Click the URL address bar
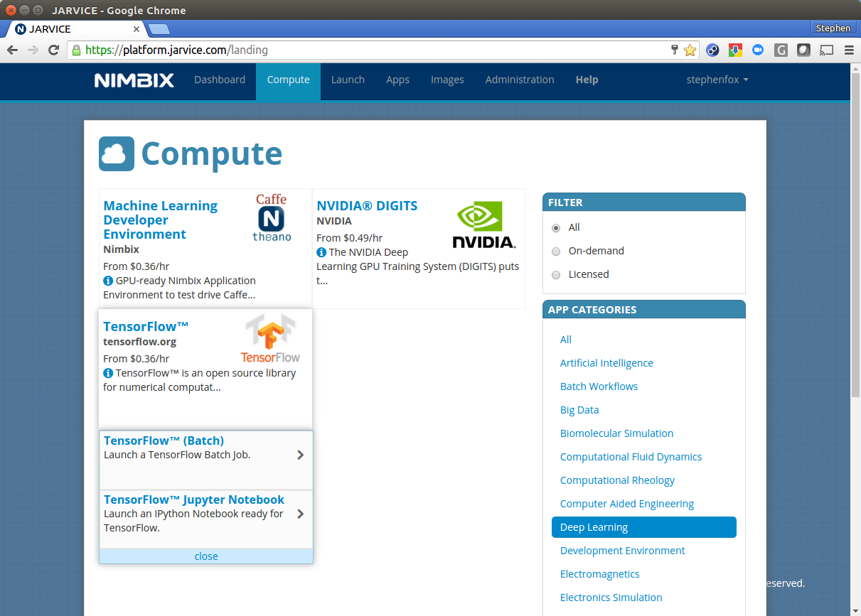Image resolution: width=861 pixels, height=616 pixels. [370, 50]
